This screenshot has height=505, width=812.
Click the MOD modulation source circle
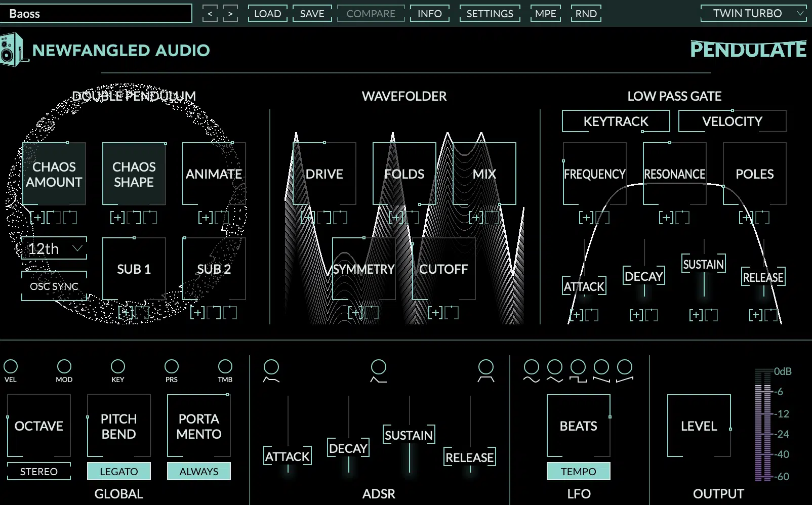coord(64,366)
